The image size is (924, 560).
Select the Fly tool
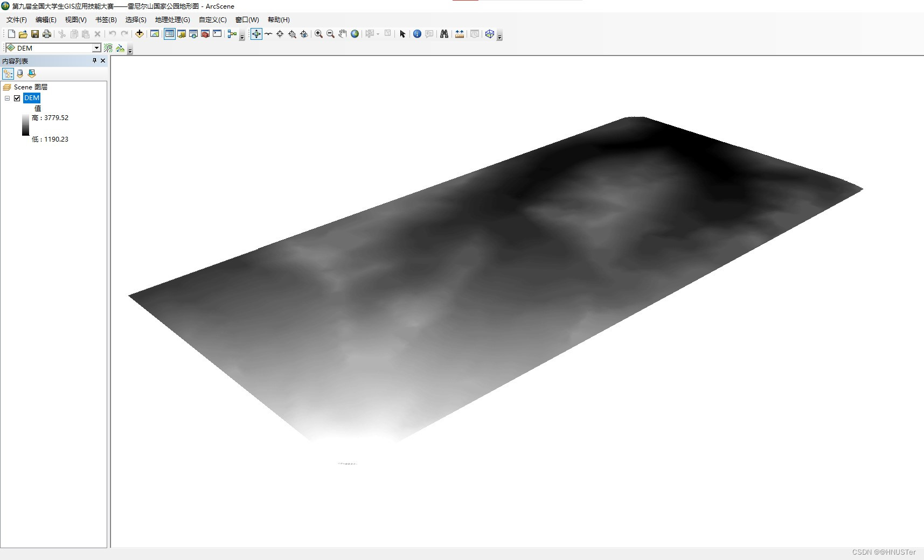tap(268, 34)
